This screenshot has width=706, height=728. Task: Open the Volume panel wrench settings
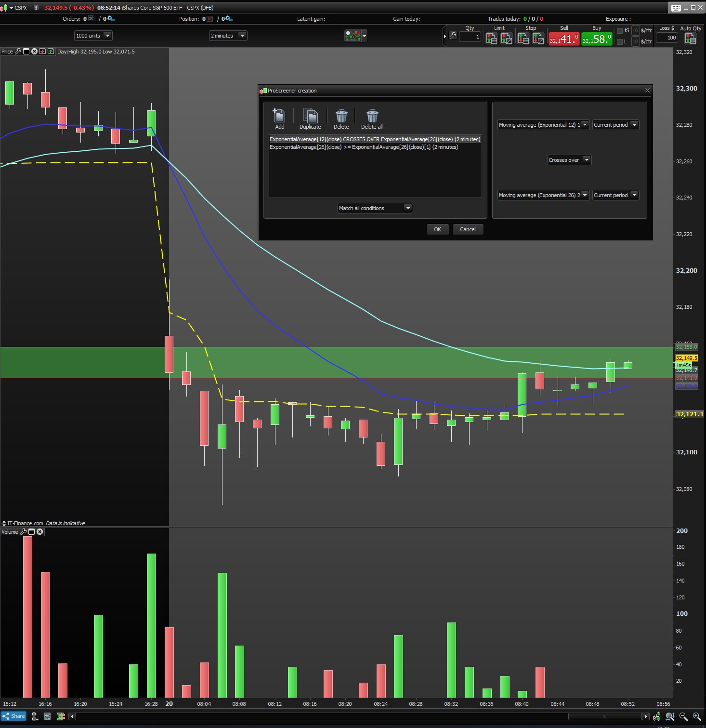tap(23, 532)
